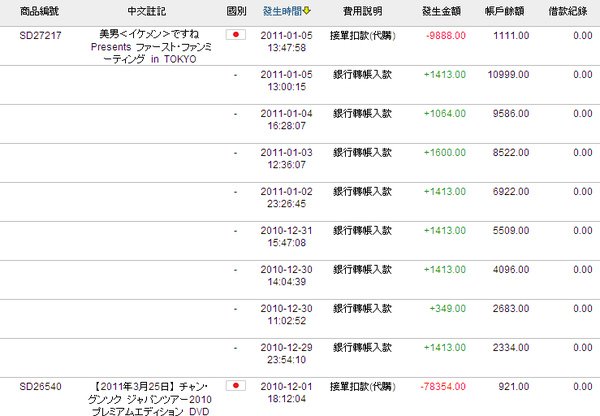Screen dimensions: 600x416
Task: Click balance value 1111.00
Action: pyautogui.click(x=511, y=36)
